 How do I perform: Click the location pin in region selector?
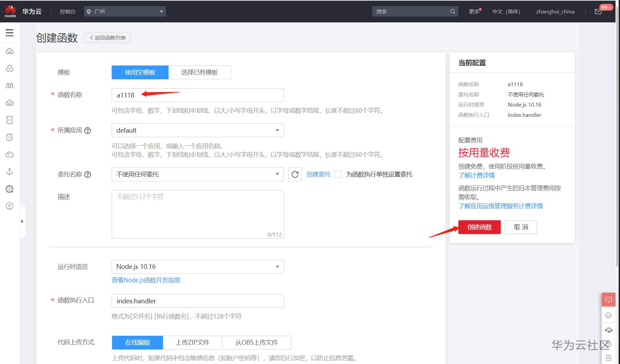(x=89, y=12)
